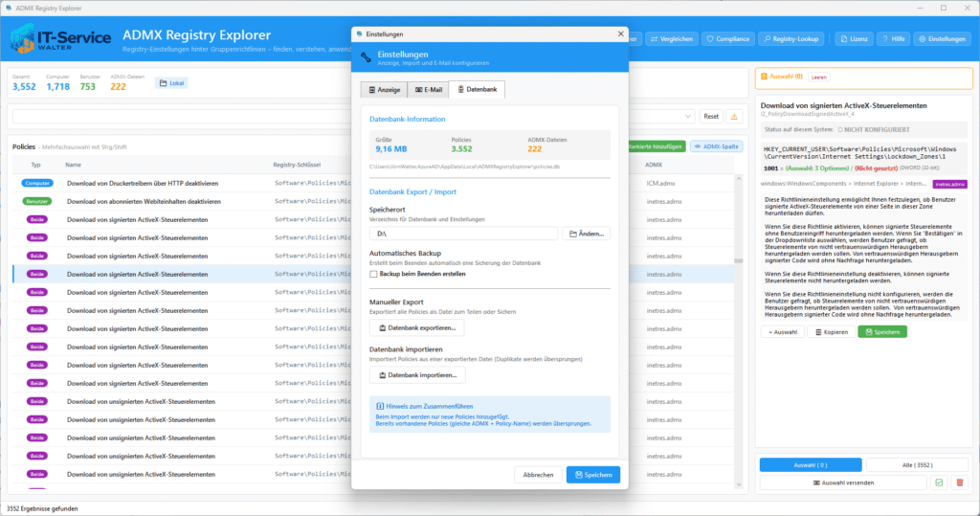Open Registry-Lookup search tool

tap(791, 39)
